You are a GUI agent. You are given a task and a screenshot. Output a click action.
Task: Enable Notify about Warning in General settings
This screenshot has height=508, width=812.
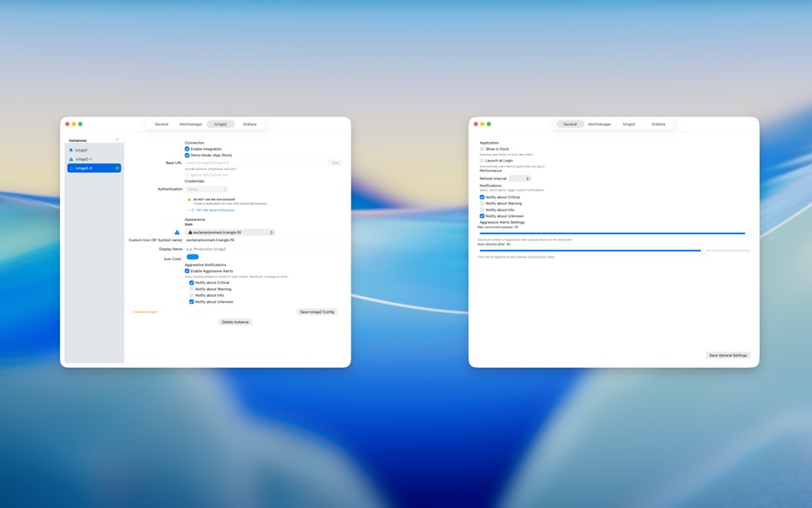[481, 204]
